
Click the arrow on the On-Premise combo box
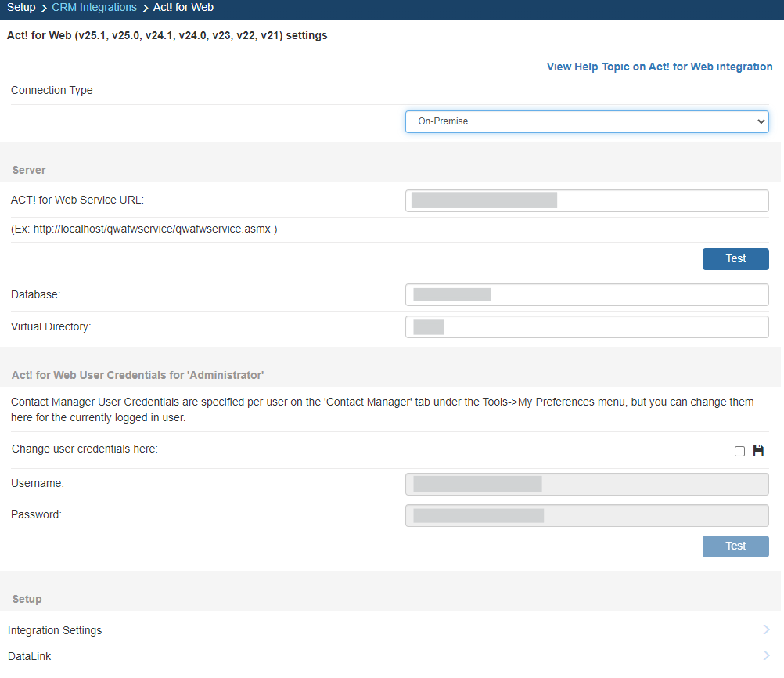pyautogui.click(x=760, y=121)
